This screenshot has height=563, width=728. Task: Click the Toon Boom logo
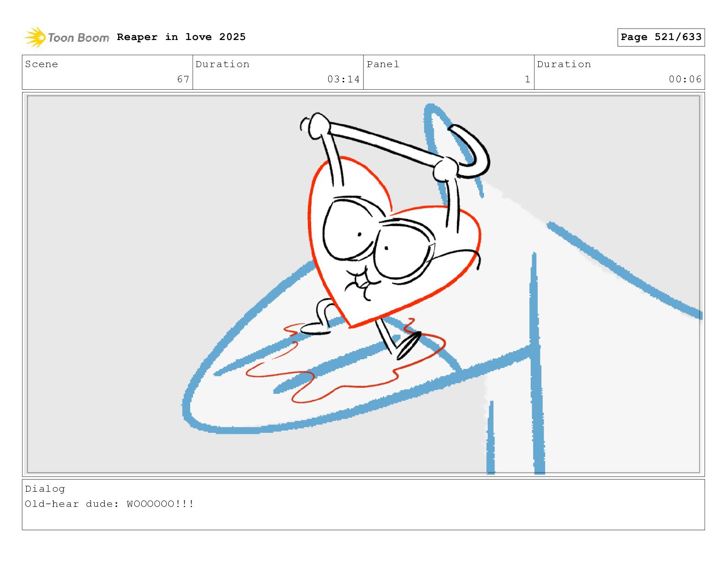67,37
